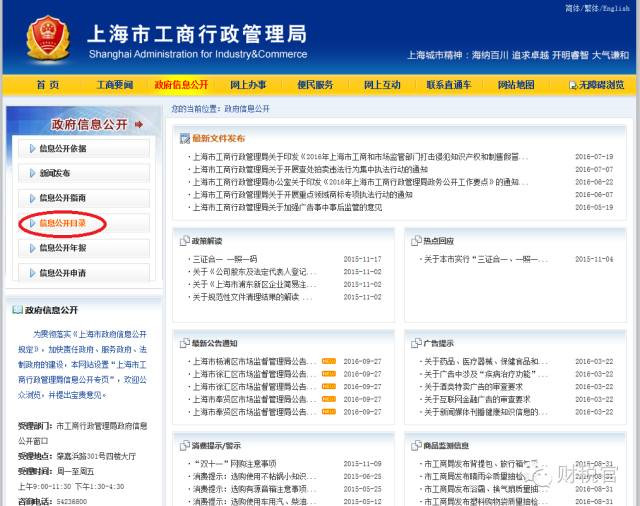Open 市工商局发布背提包、旅行箱 monitoring report
640x506 pixels.
click(482, 464)
